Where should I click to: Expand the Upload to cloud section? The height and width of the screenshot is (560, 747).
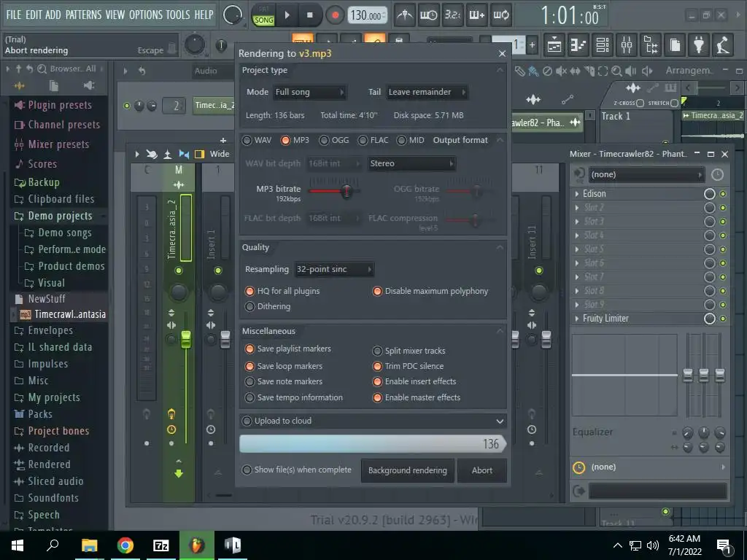(500, 421)
